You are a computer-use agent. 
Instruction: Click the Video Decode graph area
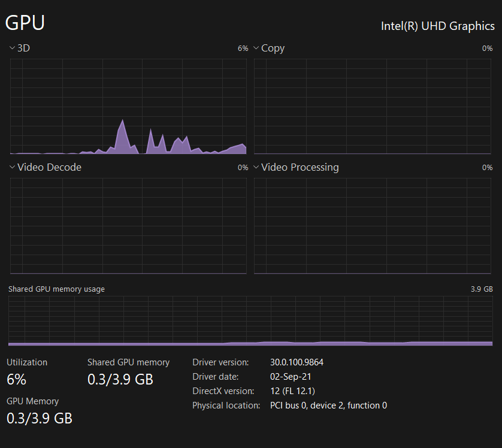pyautogui.click(x=128, y=226)
